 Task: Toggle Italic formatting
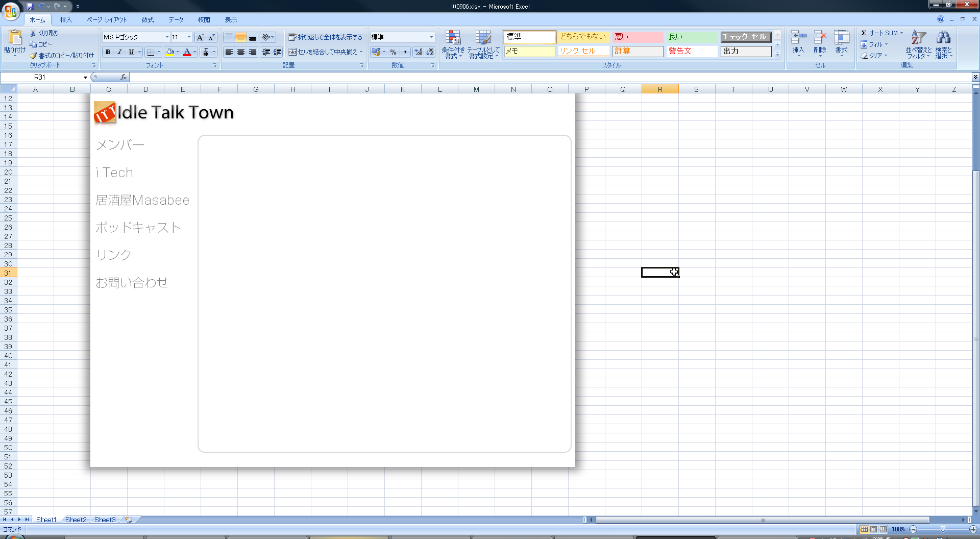click(119, 52)
